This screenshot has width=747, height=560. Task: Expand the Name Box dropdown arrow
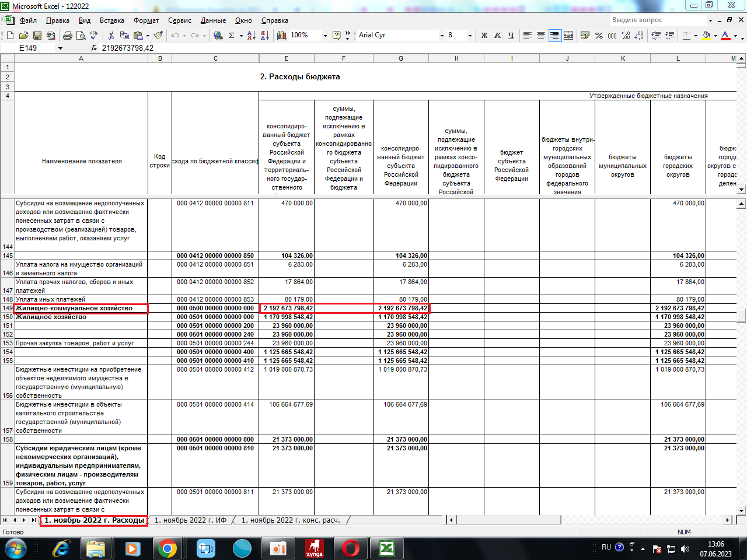pos(60,48)
